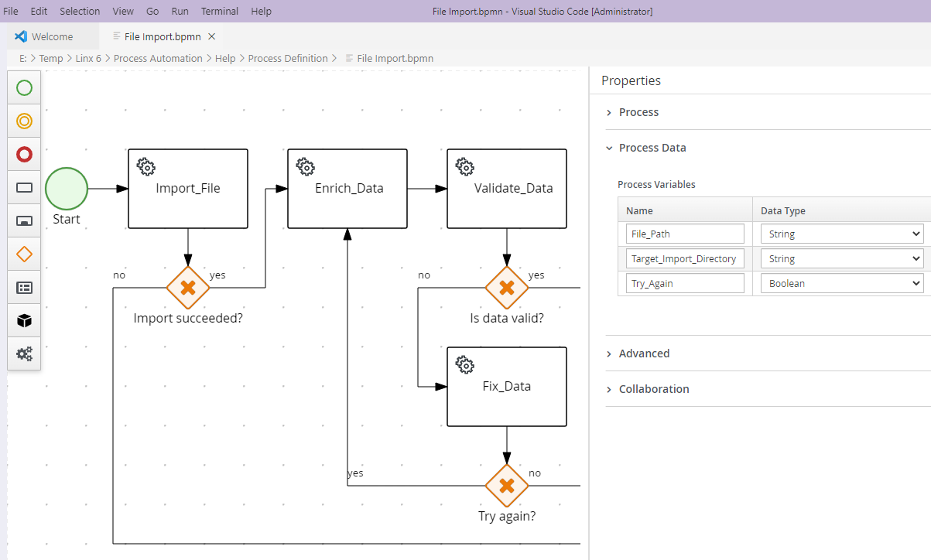The image size is (931, 560).
Task: Click gear icon in Enrich_Data task
Action: point(305,166)
